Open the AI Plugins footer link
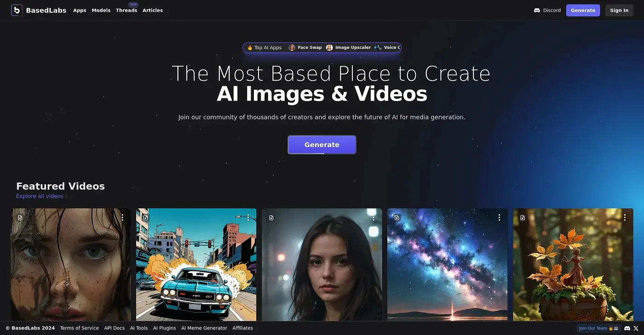This screenshot has width=644, height=335. [x=165, y=328]
